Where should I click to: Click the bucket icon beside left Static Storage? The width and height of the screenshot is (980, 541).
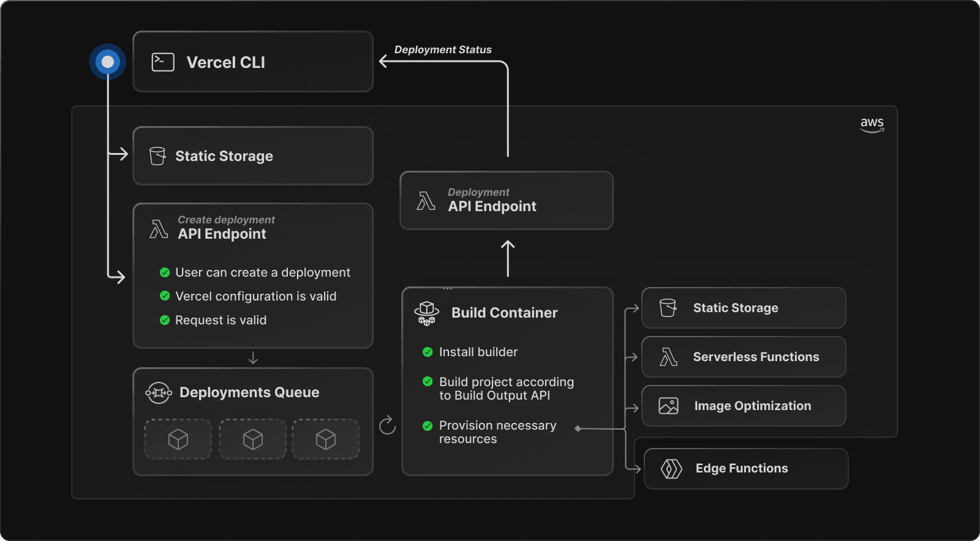coord(157,156)
